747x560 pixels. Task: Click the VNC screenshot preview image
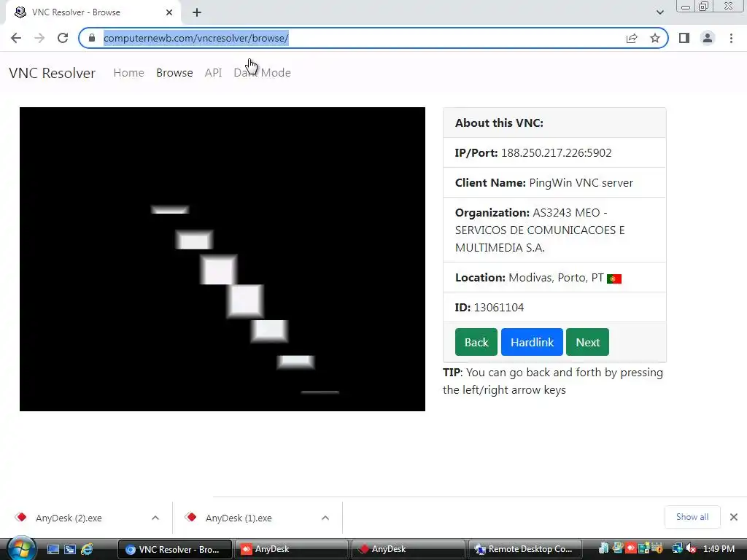click(x=222, y=259)
